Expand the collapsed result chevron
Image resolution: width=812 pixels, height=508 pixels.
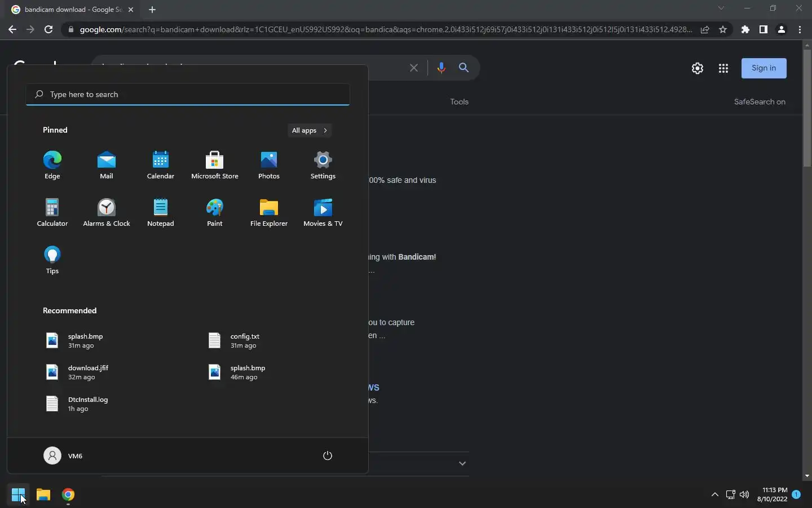(x=462, y=463)
